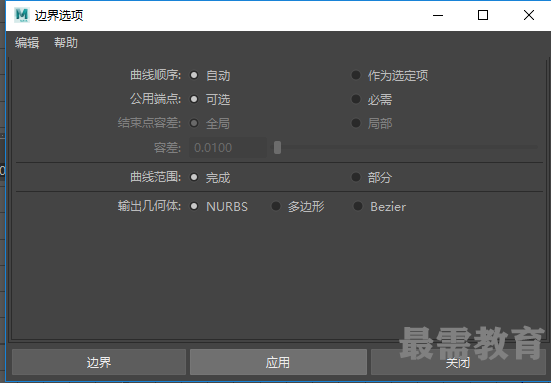Click the 公用端点 label
The height and width of the screenshot is (383, 551).
pyautogui.click(x=155, y=99)
